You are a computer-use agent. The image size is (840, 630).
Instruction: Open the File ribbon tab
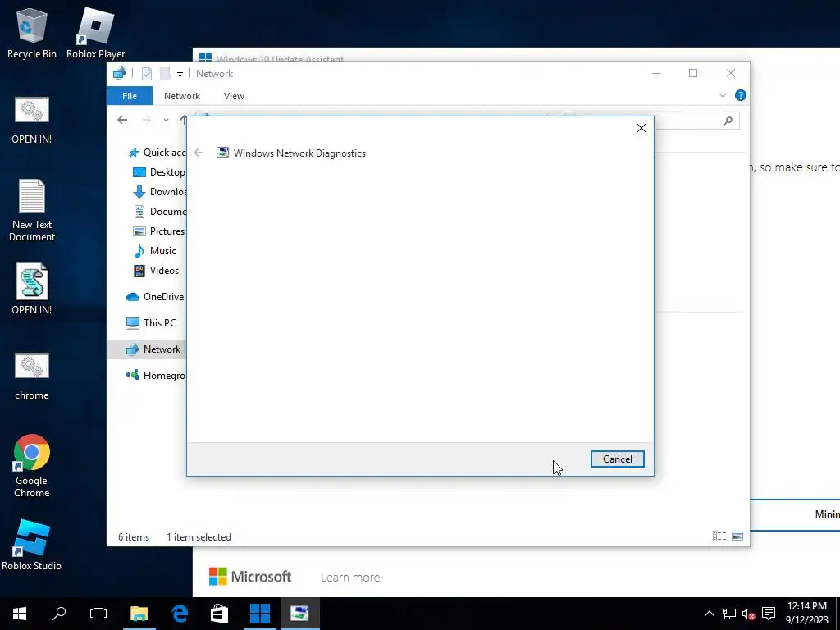pos(130,96)
